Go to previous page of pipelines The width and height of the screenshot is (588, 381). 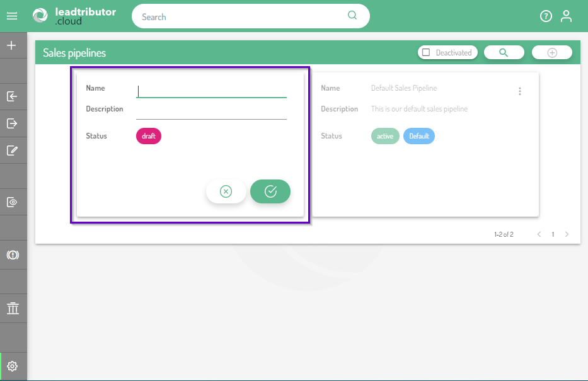click(539, 234)
